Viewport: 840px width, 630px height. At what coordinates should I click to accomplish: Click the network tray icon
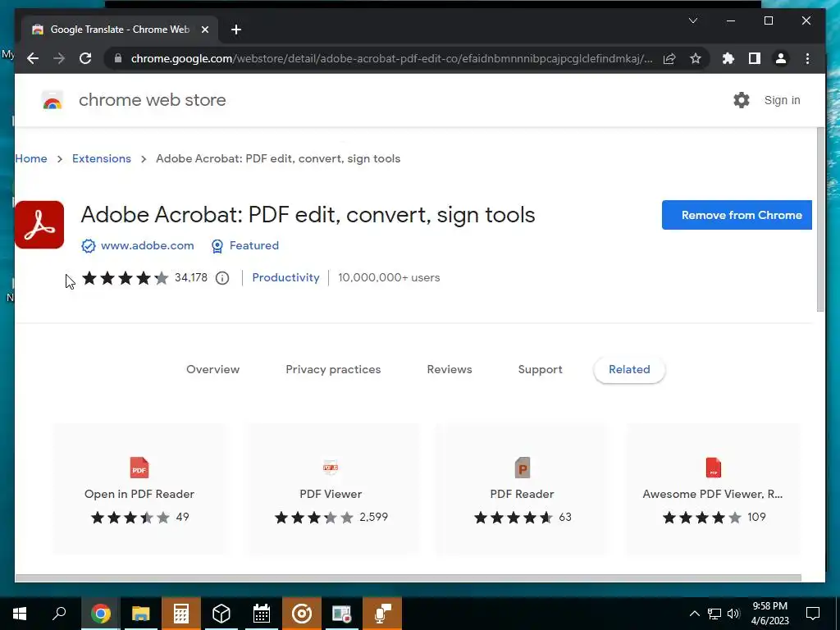click(x=714, y=614)
